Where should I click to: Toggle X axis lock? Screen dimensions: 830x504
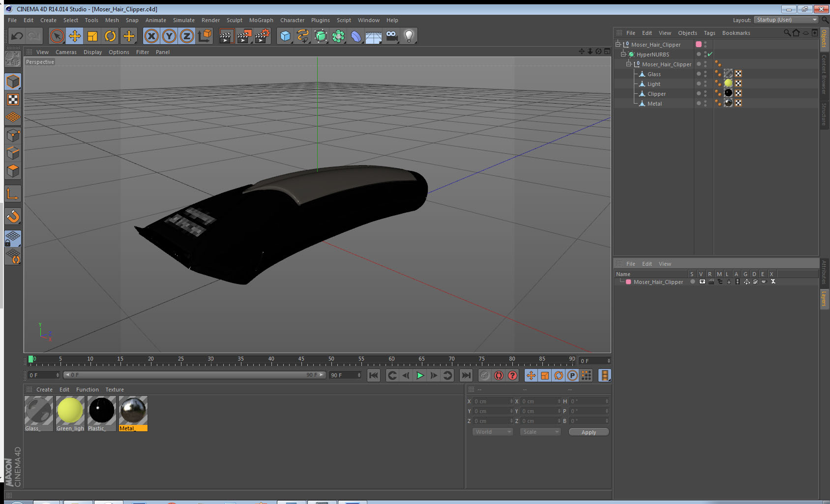[151, 36]
